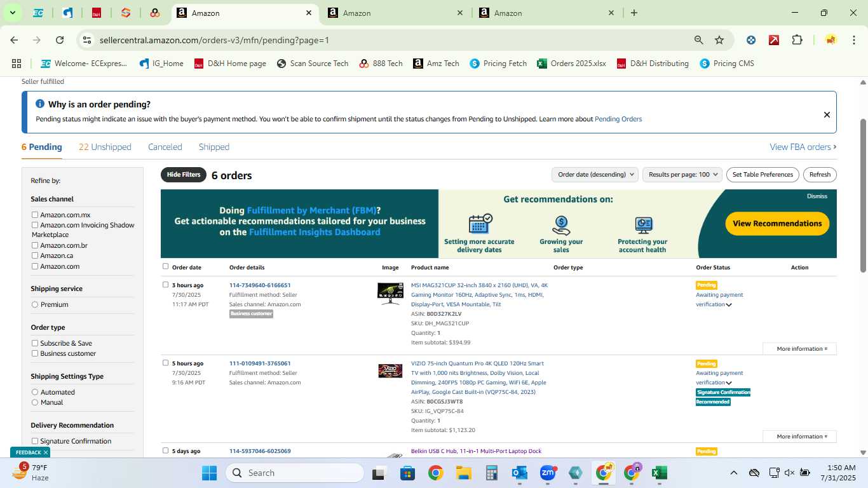Viewport: 868px width, 488px height.
Task: Open the browser zoom magnifier icon
Action: coord(698,40)
